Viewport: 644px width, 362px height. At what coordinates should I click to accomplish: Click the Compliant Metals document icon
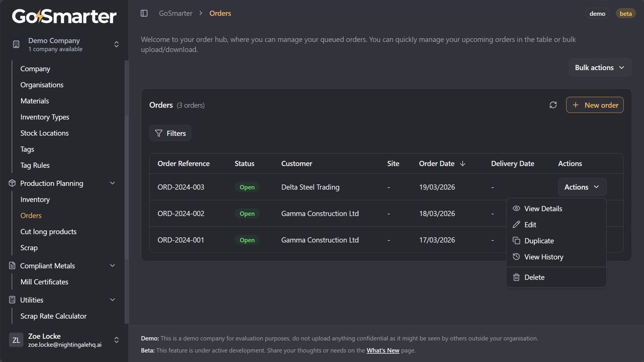(12, 265)
